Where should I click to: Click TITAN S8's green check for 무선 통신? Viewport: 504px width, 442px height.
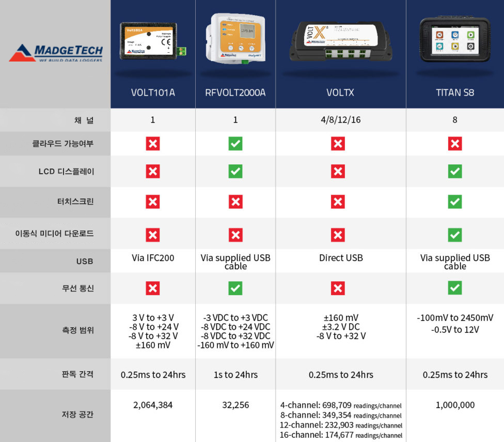(455, 288)
